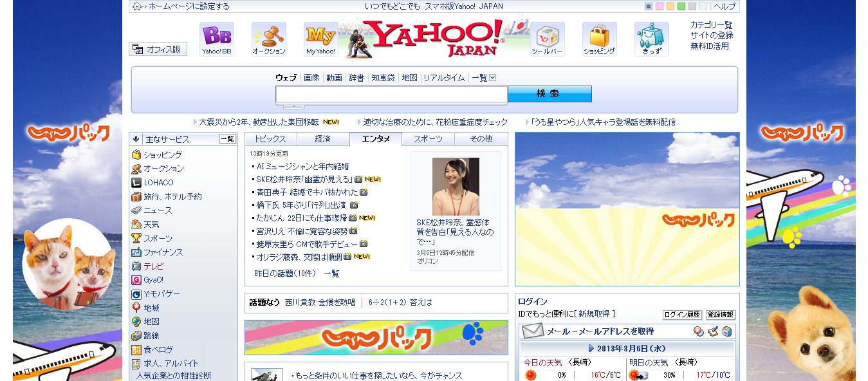Select the dark blue theme color swatch

(x=649, y=6)
